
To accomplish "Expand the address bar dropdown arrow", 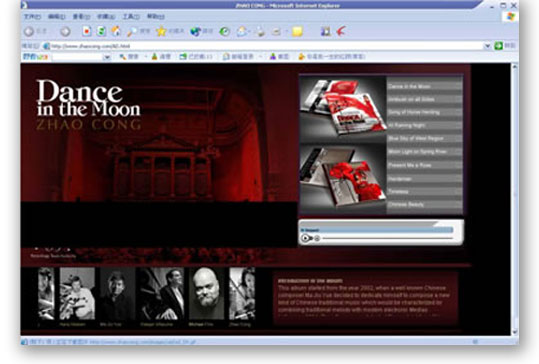I will pos(487,46).
